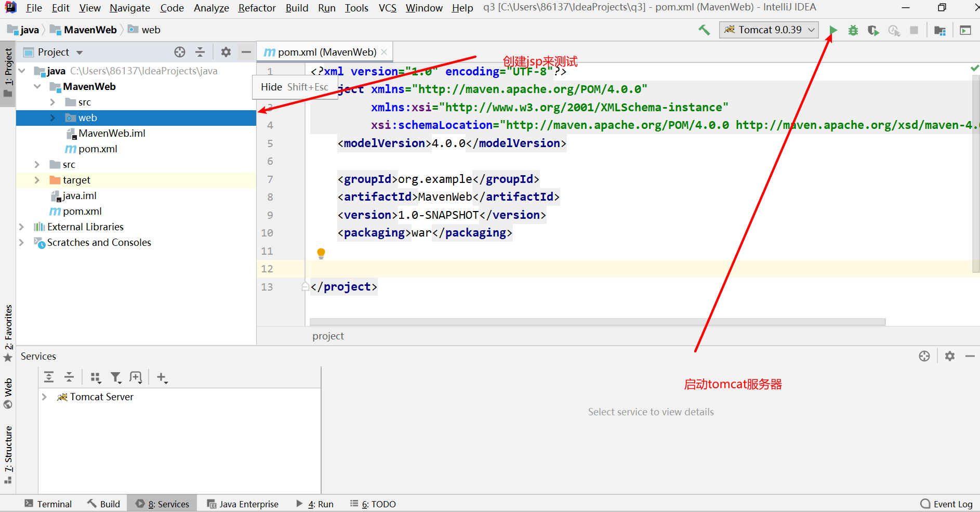The height and width of the screenshot is (512, 980).
Task: Build project using the hammer icon
Action: click(704, 30)
